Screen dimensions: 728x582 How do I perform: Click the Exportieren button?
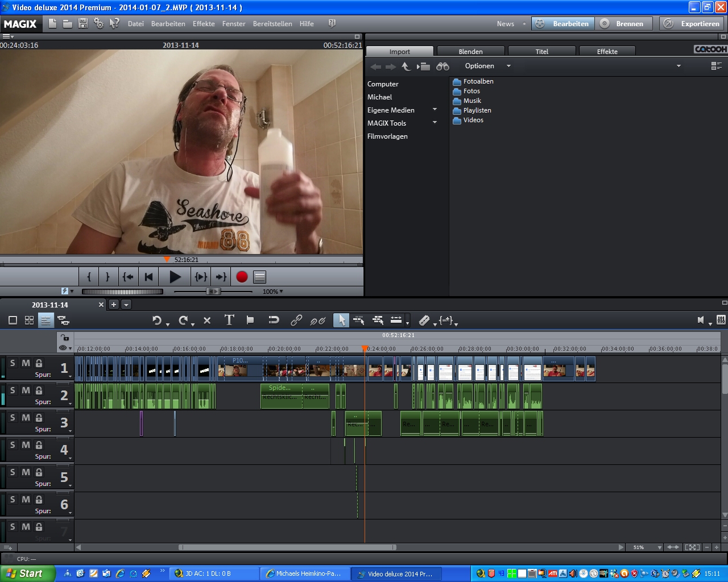click(693, 24)
